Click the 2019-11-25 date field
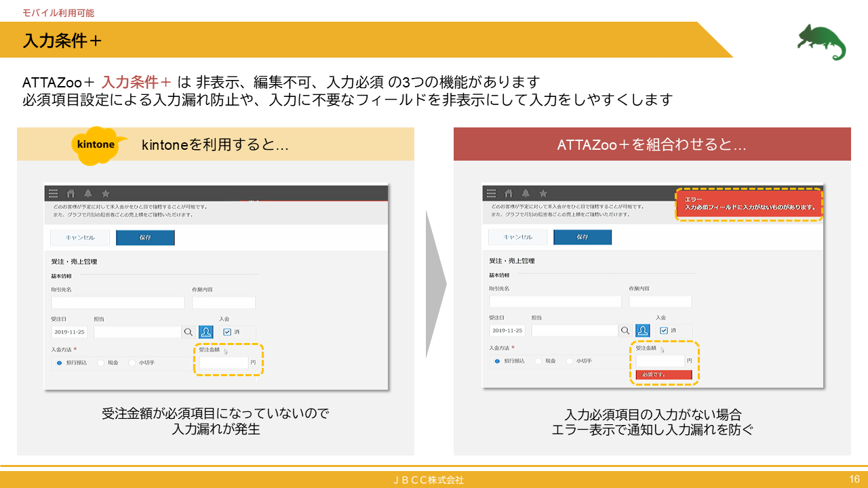 [x=69, y=331]
